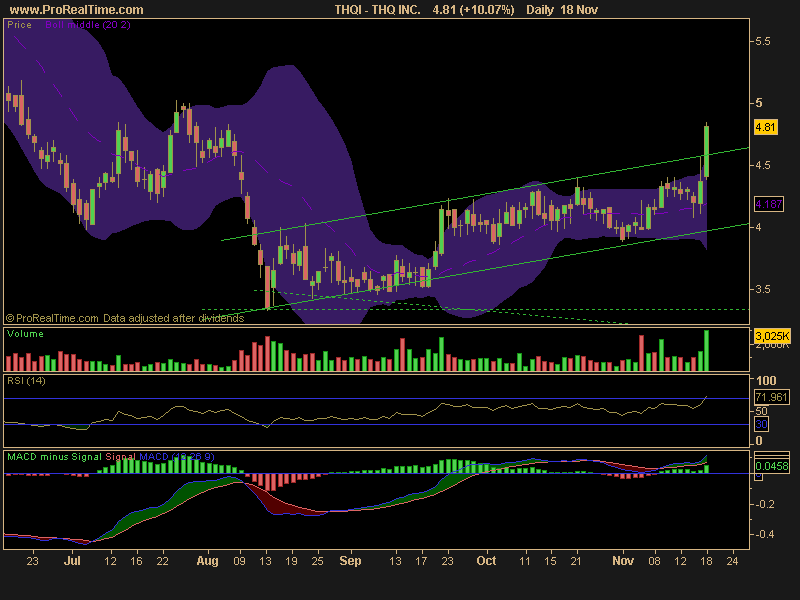Click the purple 4.187 Bollinger middle value tag
The width and height of the screenshot is (800, 600).
pyautogui.click(x=769, y=204)
